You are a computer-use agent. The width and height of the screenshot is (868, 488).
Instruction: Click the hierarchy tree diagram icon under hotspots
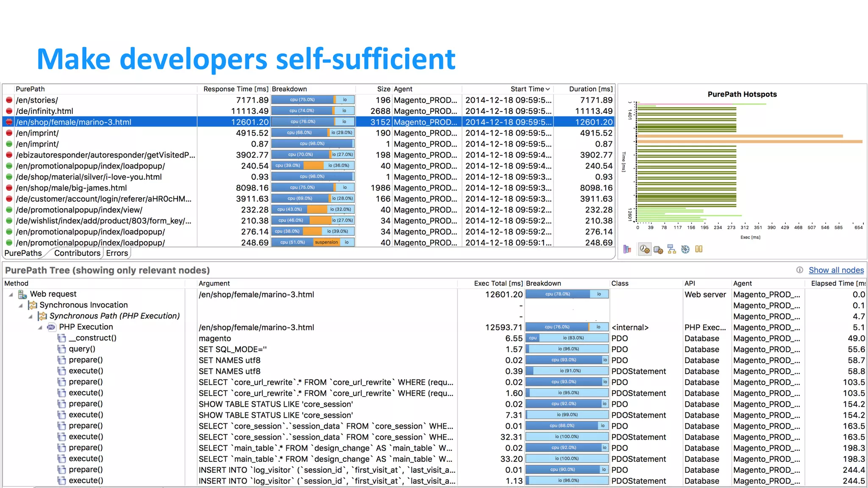(672, 249)
